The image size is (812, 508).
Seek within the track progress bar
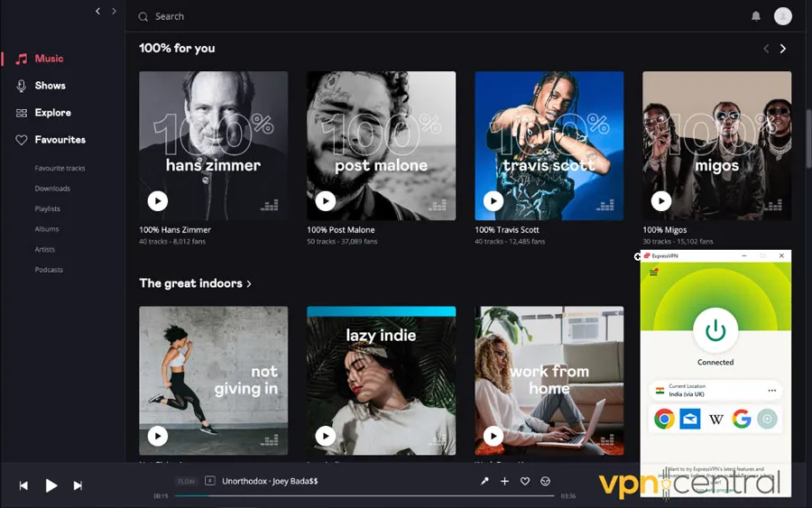tap(364, 496)
